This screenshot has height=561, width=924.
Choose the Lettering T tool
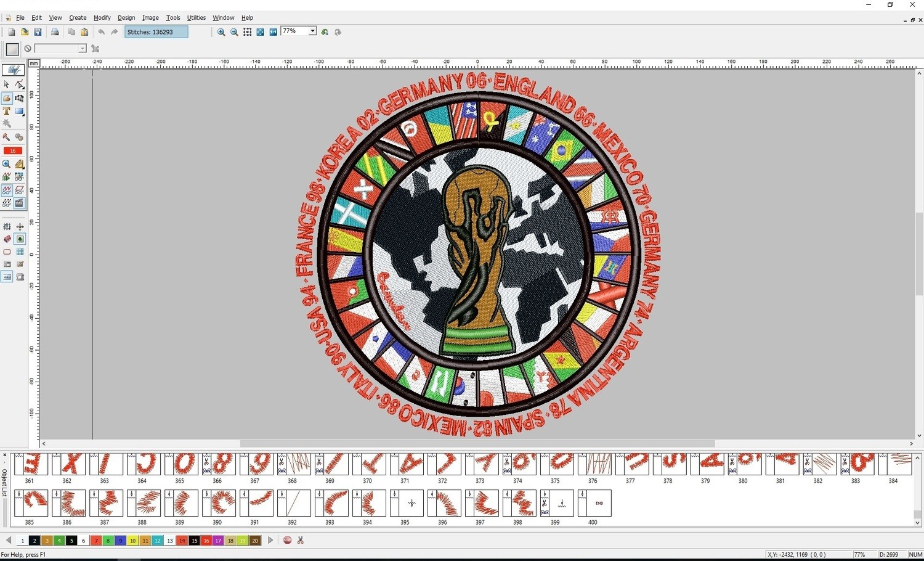point(7,111)
